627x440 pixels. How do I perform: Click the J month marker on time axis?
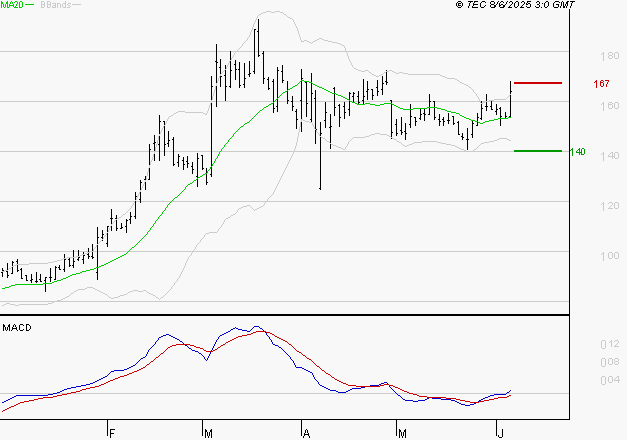pos(500,433)
